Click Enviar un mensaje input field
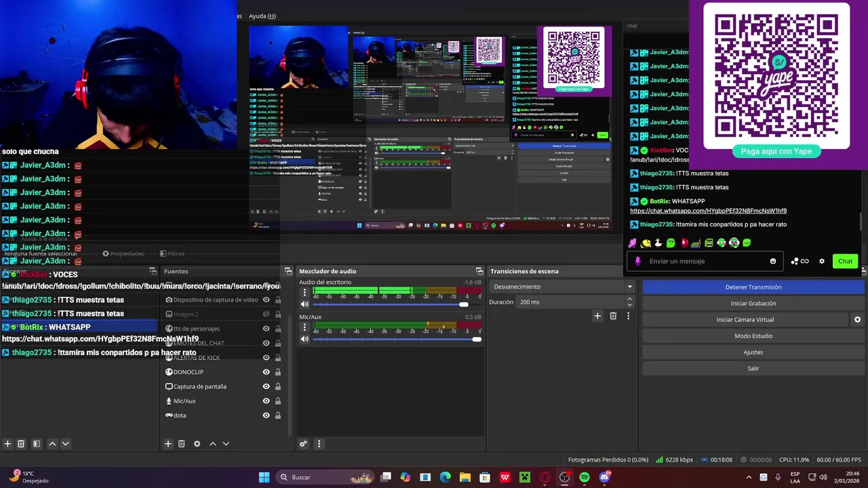 click(705, 261)
